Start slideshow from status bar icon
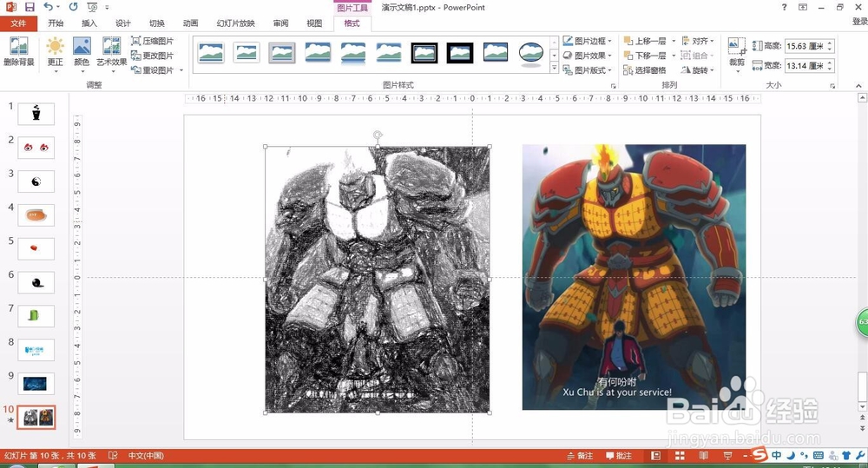This screenshot has height=468, width=868. pos(727,456)
